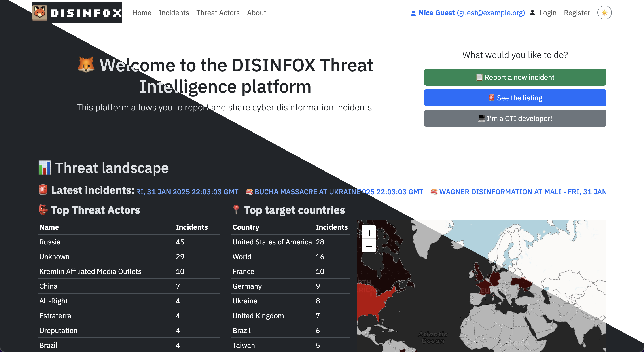Click Incidents header in threat actors table
Screen dimensions: 644x352
(x=191, y=227)
